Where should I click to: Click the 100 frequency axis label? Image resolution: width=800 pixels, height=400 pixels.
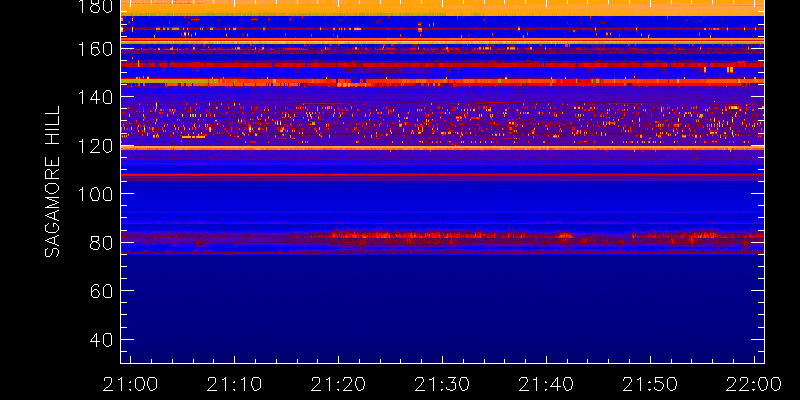click(x=94, y=194)
